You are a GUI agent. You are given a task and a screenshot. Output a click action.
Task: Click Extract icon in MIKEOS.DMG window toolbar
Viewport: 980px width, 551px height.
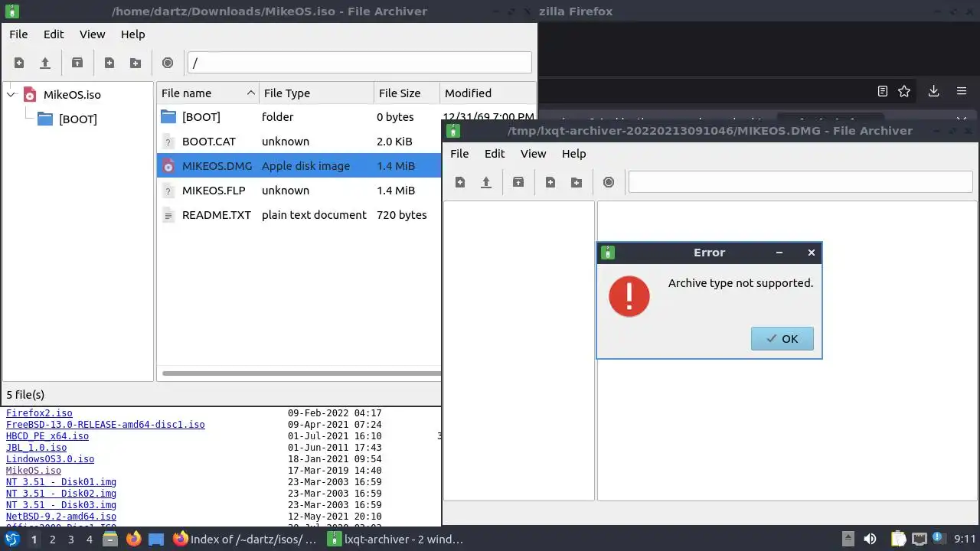tap(518, 182)
